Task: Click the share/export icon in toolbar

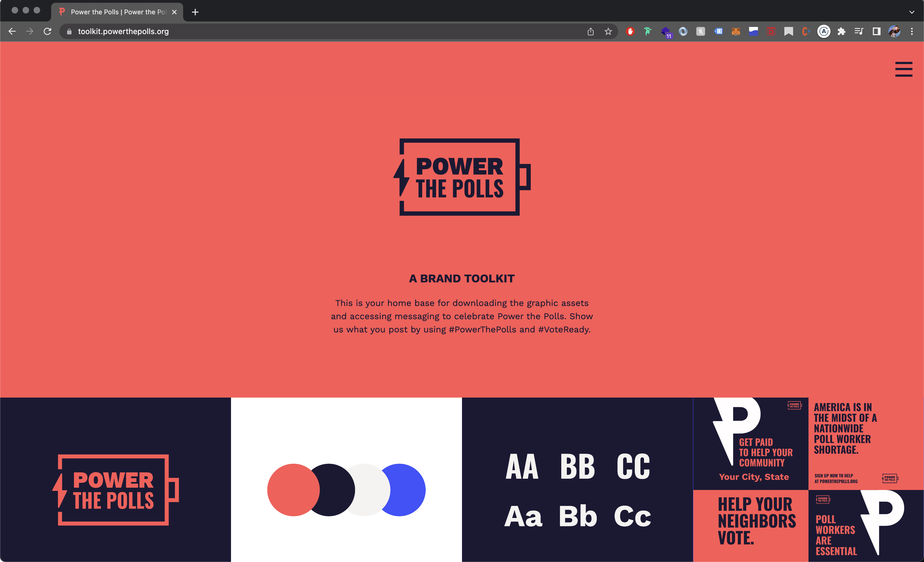Action: [x=591, y=31]
